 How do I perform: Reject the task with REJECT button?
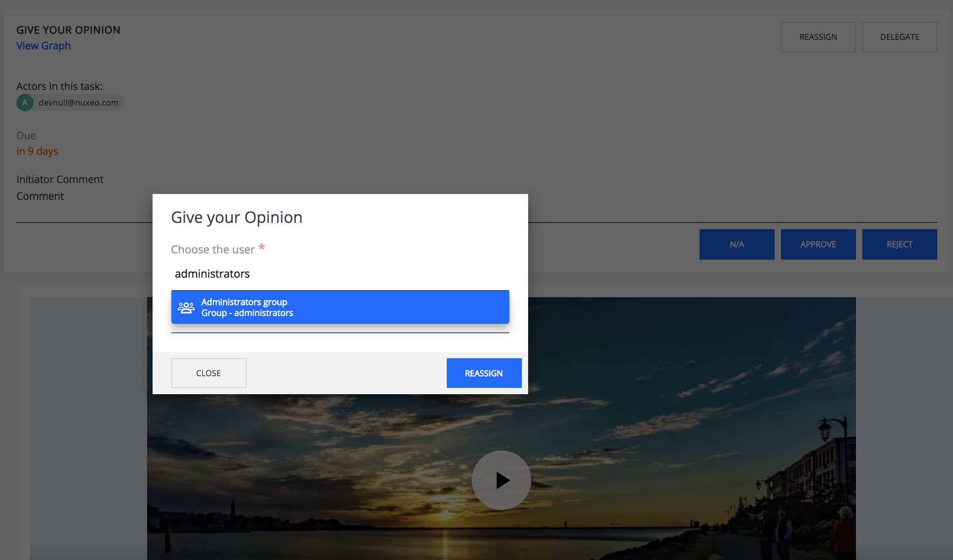899,244
